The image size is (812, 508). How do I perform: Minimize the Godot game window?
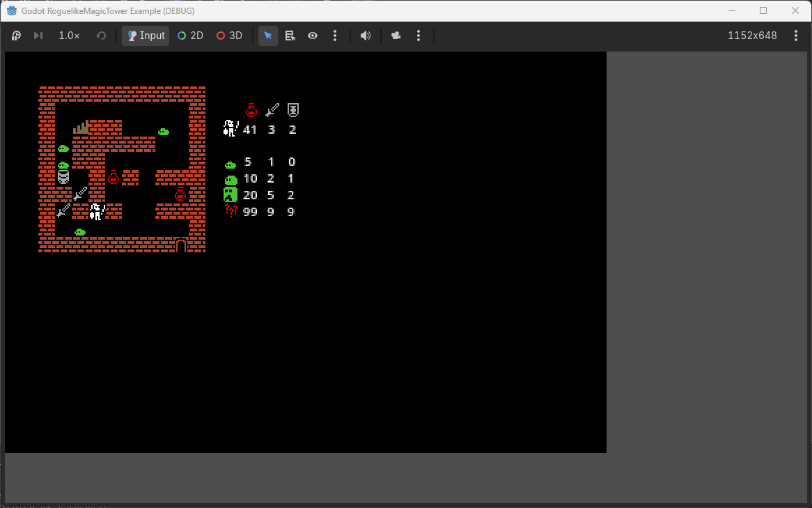click(x=732, y=10)
